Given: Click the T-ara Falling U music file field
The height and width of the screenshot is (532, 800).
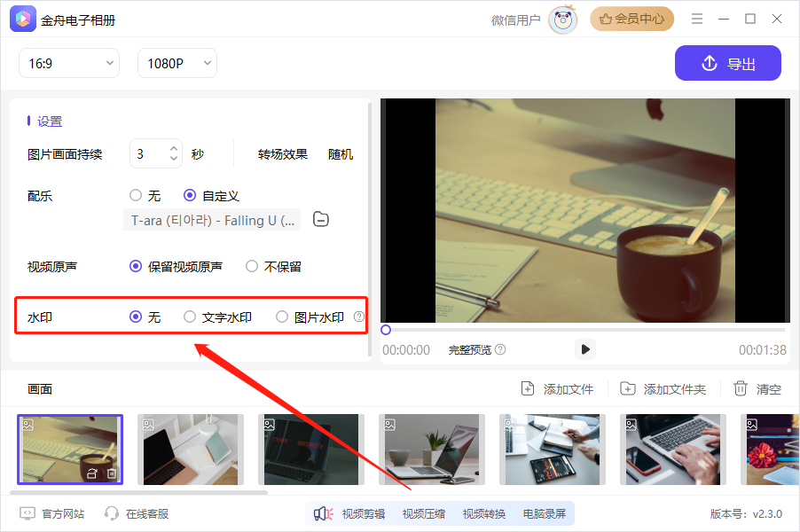Looking at the screenshot, I should pyautogui.click(x=212, y=220).
